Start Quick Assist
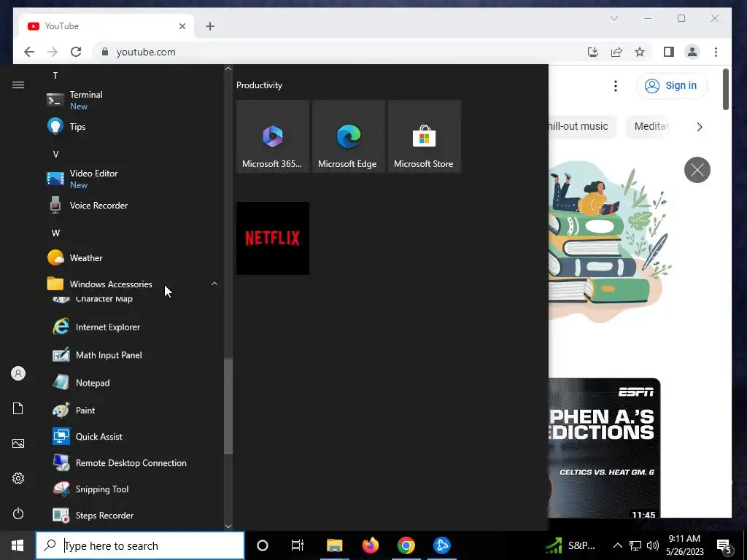Image resolution: width=747 pixels, height=560 pixels. (x=133, y=437)
